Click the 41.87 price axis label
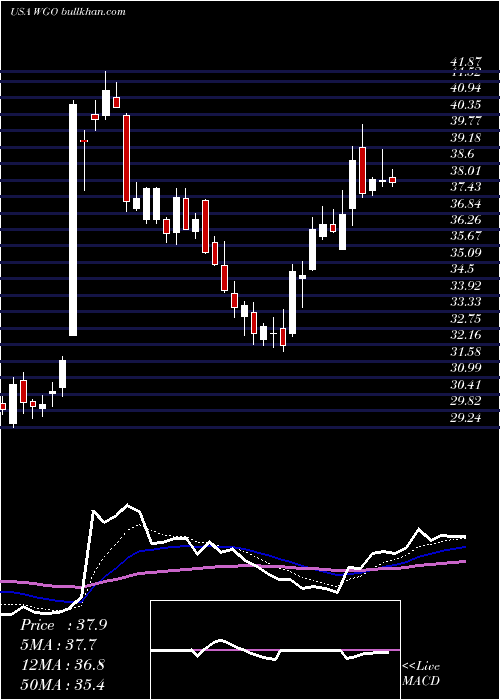 click(x=466, y=64)
